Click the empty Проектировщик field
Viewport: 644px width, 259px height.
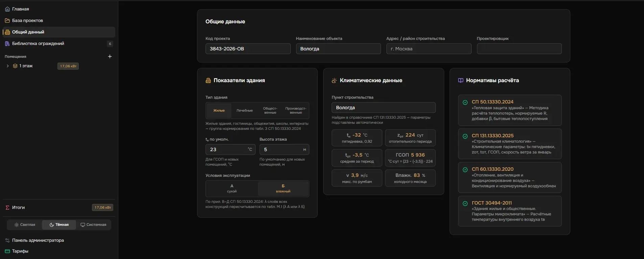(519, 49)
